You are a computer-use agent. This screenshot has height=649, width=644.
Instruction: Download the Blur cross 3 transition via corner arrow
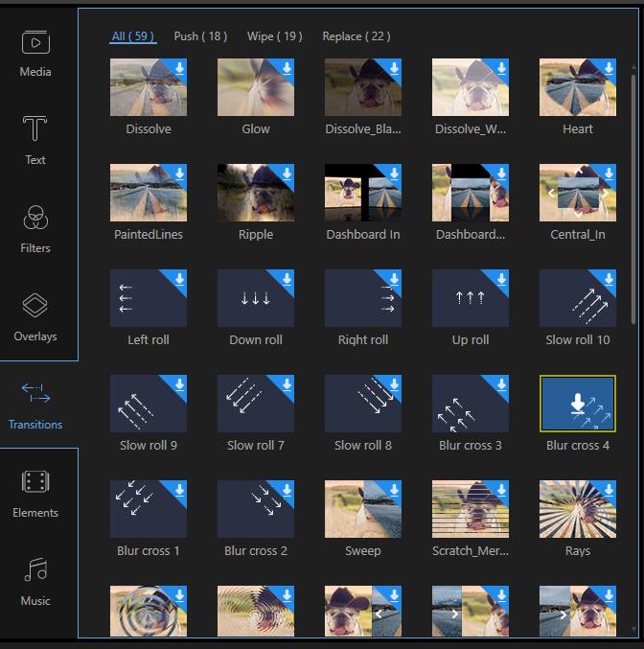pos(501,384)
